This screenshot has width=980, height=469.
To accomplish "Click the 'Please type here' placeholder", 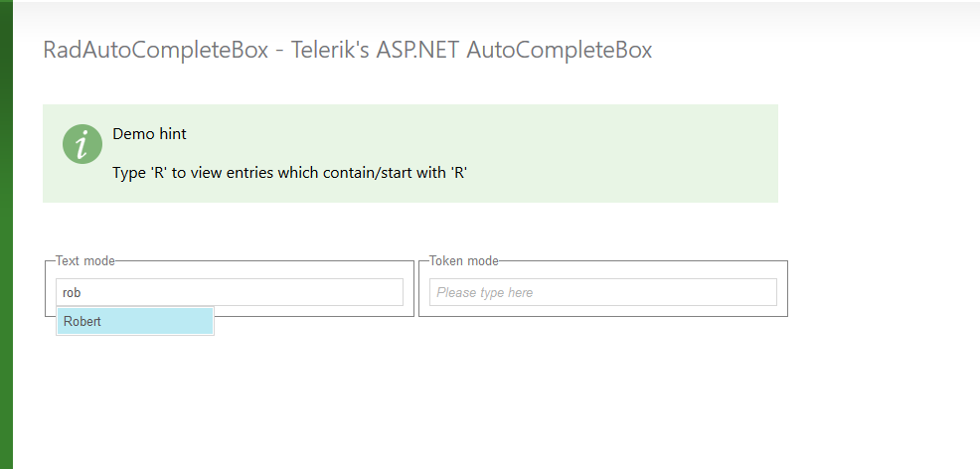I will click(485, 293).
